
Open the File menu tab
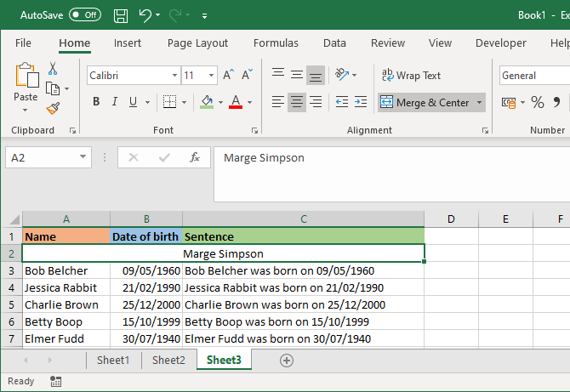(23, 43)
